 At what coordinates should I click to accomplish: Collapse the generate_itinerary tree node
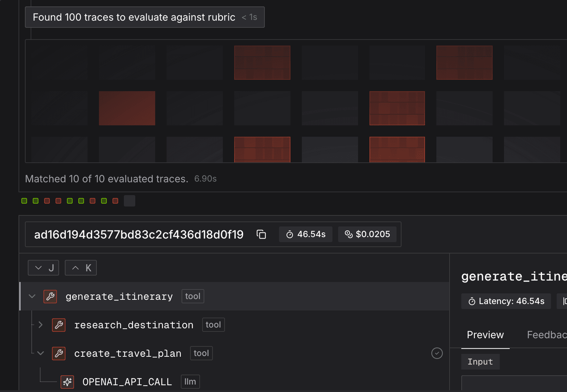[x=32, y=296]
